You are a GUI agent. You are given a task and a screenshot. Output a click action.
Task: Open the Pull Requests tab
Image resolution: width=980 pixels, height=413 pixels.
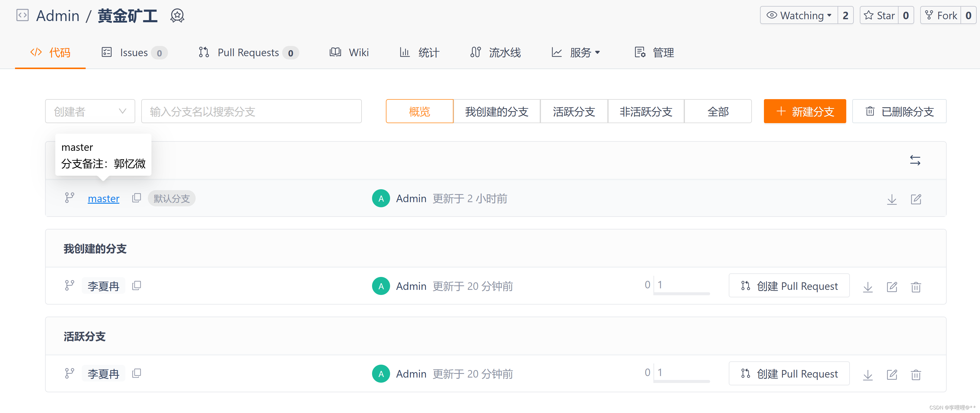248,53
